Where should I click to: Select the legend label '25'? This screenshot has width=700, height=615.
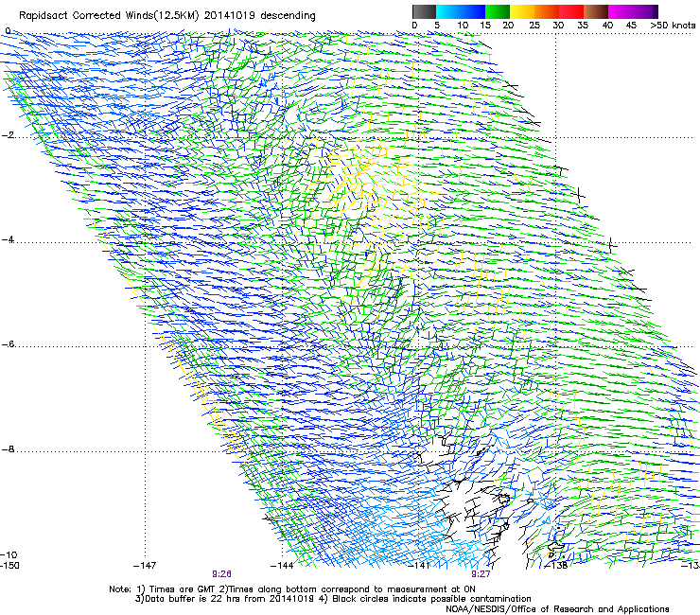[534, 26]
